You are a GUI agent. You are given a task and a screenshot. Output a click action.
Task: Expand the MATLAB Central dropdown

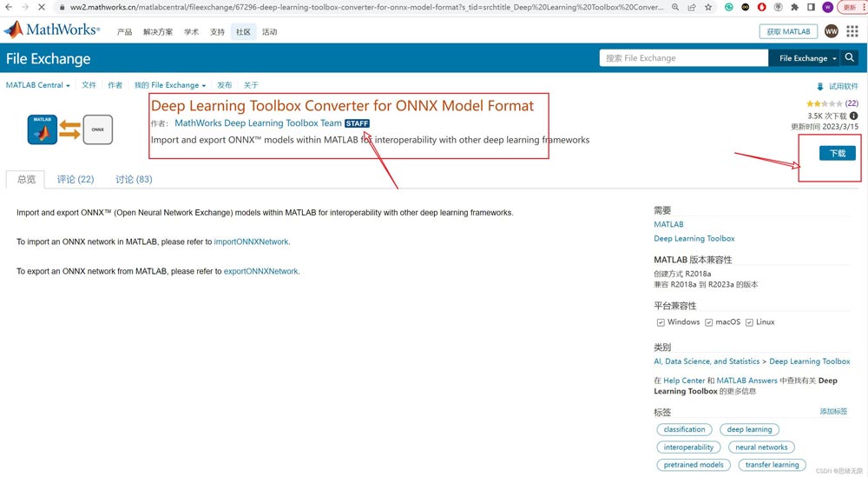click(37, 85)
